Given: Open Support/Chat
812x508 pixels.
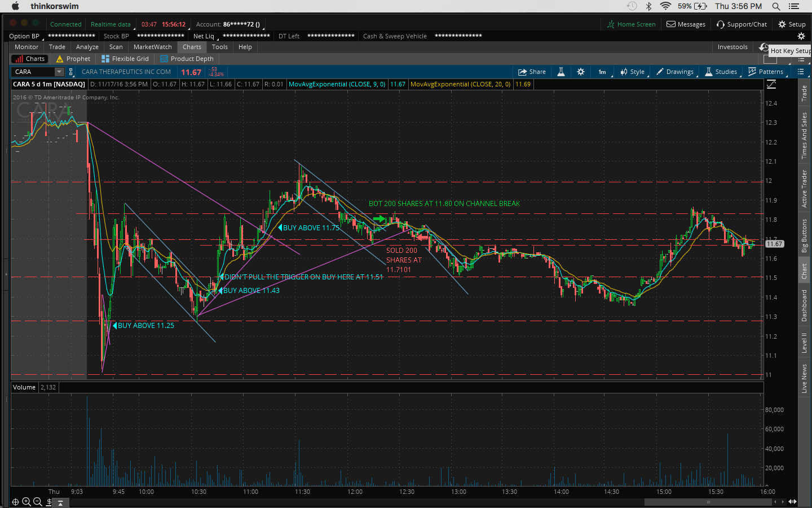Looking at the screenshot, I should tap(742, 24).
